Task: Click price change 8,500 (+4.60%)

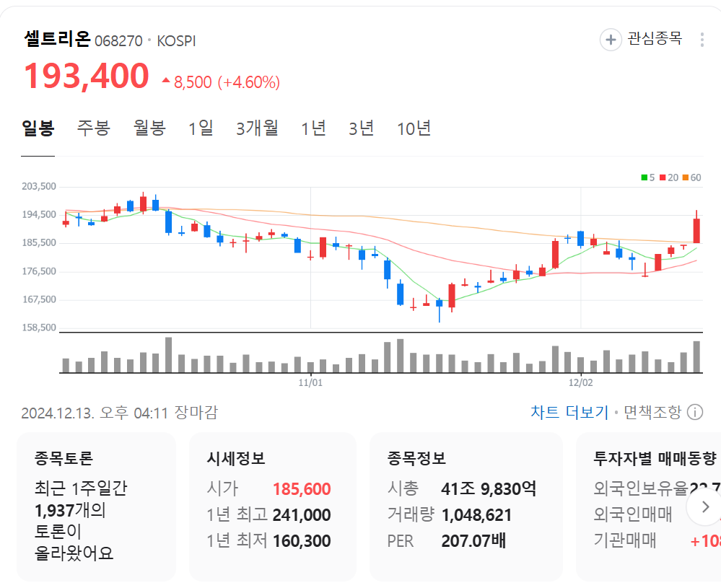Action: (x=220, y=82)
